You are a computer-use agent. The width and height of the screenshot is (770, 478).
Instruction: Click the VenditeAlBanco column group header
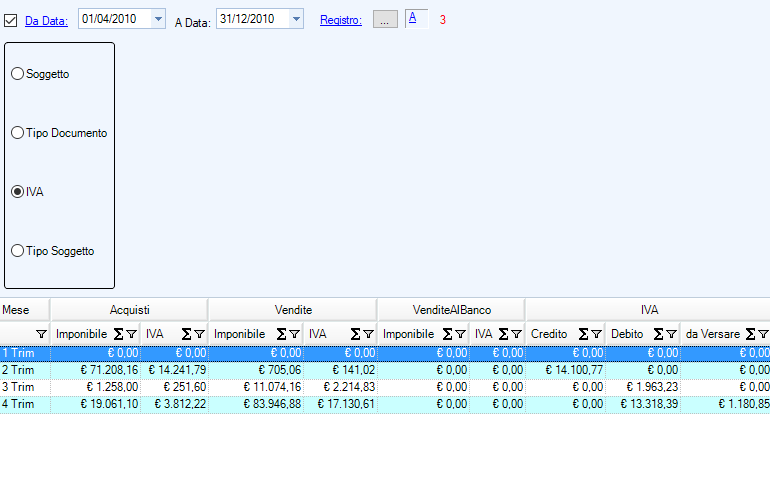(x=451, y=310)
